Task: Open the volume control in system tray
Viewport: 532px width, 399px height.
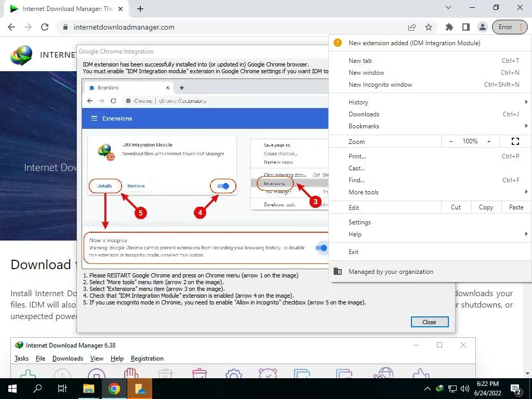Action: click(465, 389)
